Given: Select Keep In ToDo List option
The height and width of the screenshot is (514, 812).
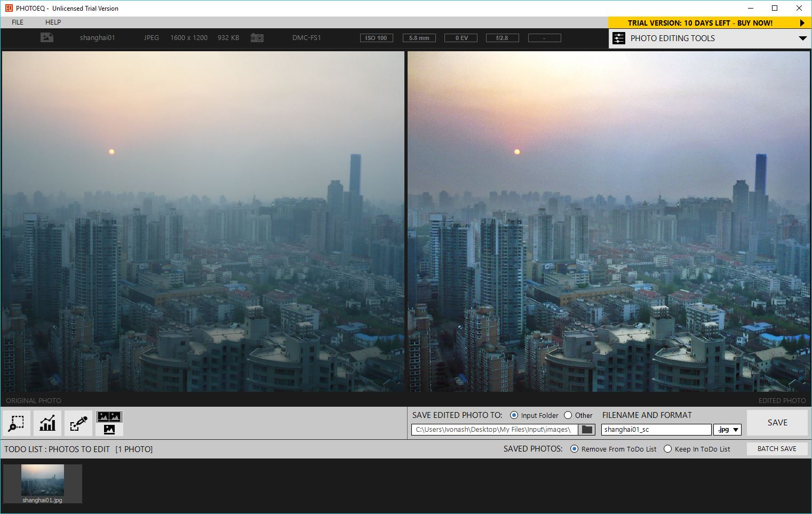Looking at the screenshot, I should [x=667, y=449].
